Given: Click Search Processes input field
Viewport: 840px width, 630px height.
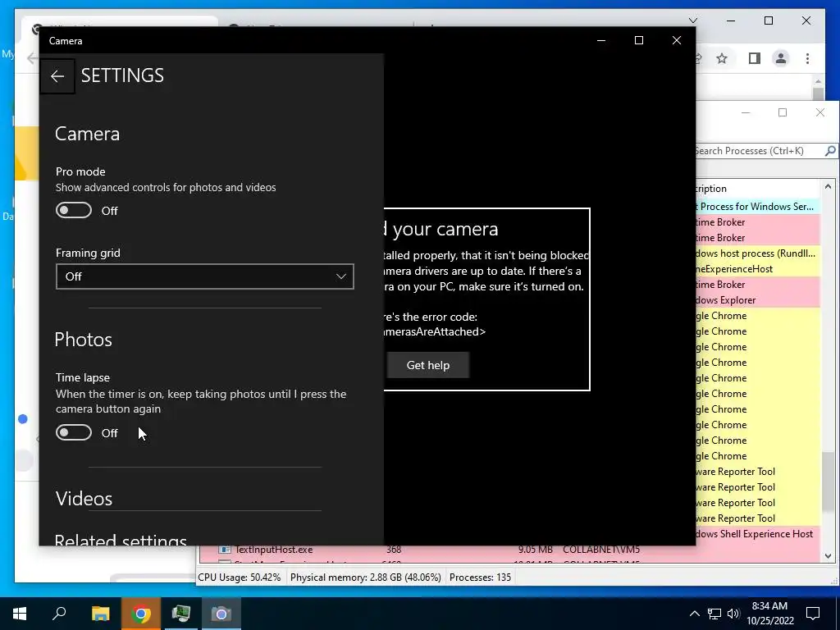Looking at the screenshot, I should pos(760,151).
